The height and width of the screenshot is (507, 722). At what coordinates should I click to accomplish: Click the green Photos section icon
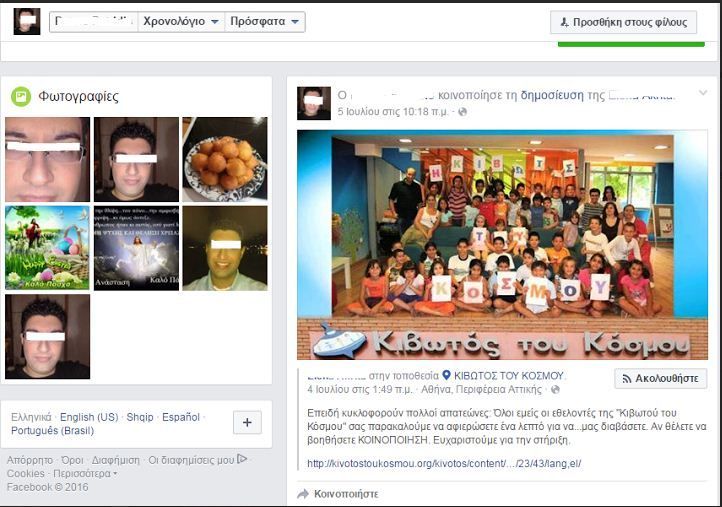click(20, 96)
